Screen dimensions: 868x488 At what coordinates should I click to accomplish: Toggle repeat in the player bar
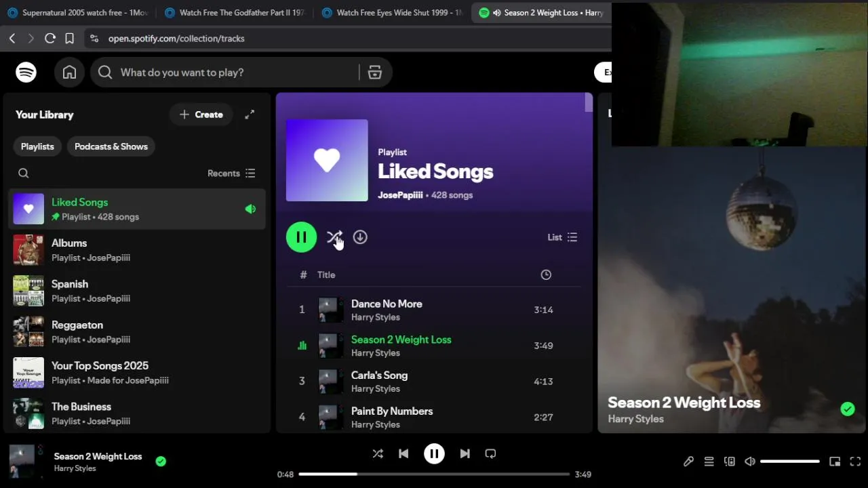490,454
